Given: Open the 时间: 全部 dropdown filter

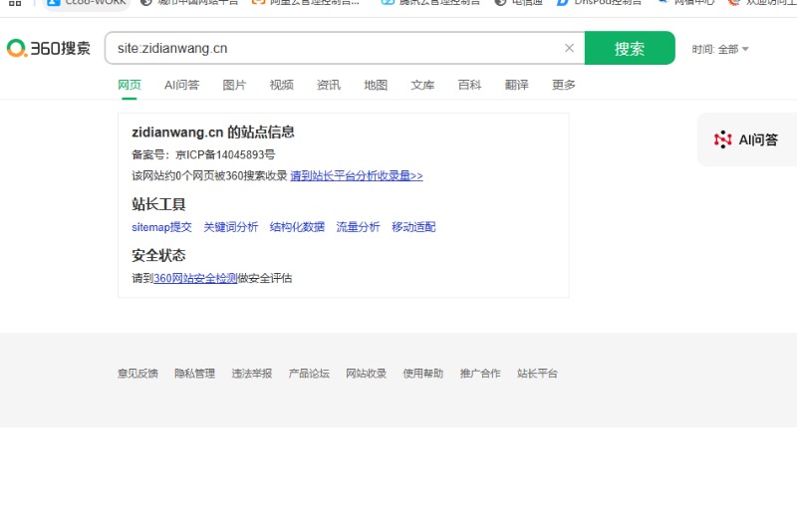Looking at the screenshot, I should click(x=720, y=49).
